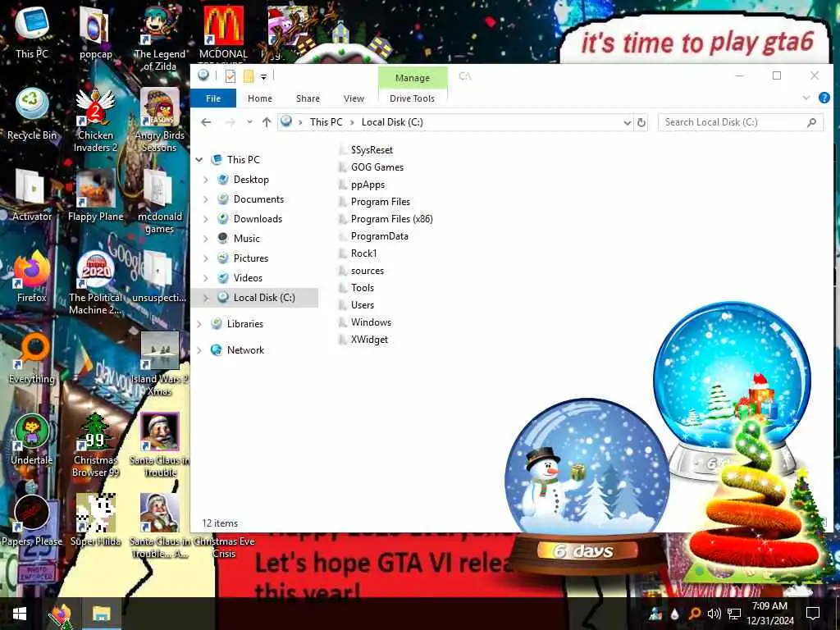Screen dimensions: 840x630
Task: Click the New folder quick access icon
Action: click(x=249, y=76)
